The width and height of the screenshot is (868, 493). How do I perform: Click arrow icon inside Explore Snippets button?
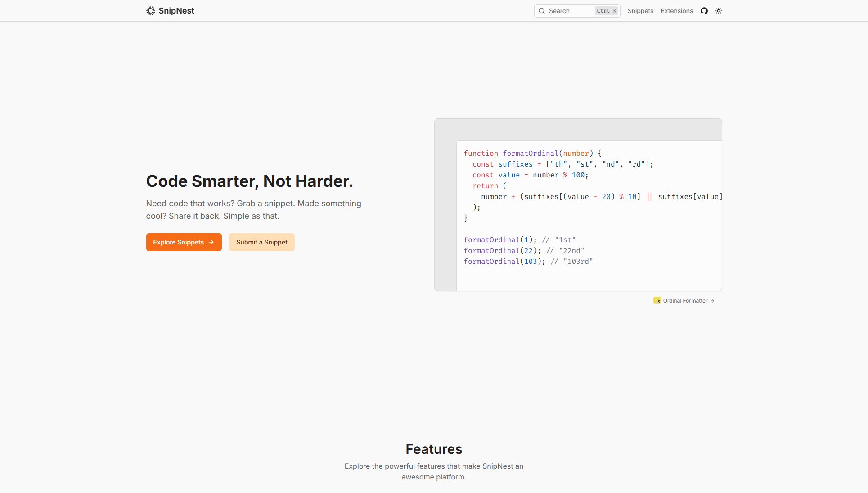[211, 242]
